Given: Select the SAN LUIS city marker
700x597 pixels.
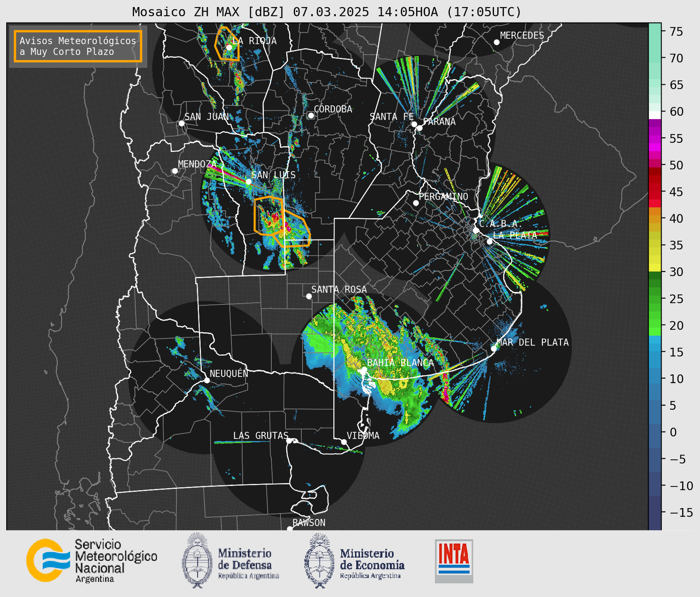Looking at the screenshot, I should point(249,181).
